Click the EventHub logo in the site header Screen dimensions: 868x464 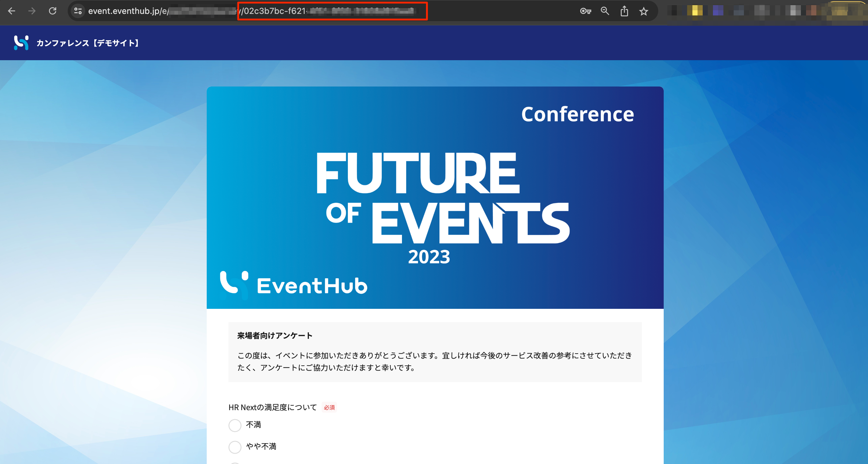21,43
